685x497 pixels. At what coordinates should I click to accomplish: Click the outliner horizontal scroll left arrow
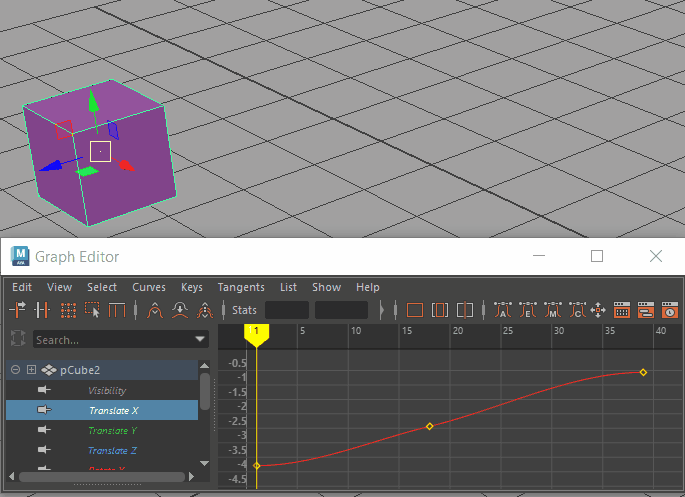click(x=11, y=476)
